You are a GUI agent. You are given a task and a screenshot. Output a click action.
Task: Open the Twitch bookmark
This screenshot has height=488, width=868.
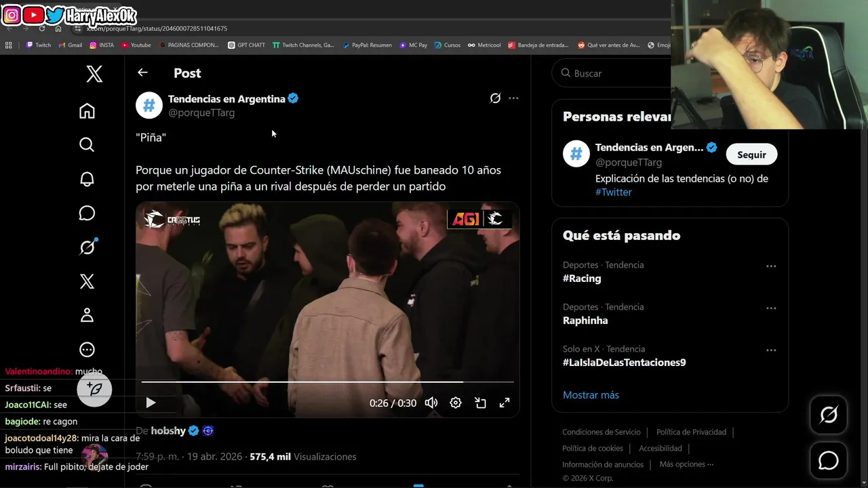(39, 45)
